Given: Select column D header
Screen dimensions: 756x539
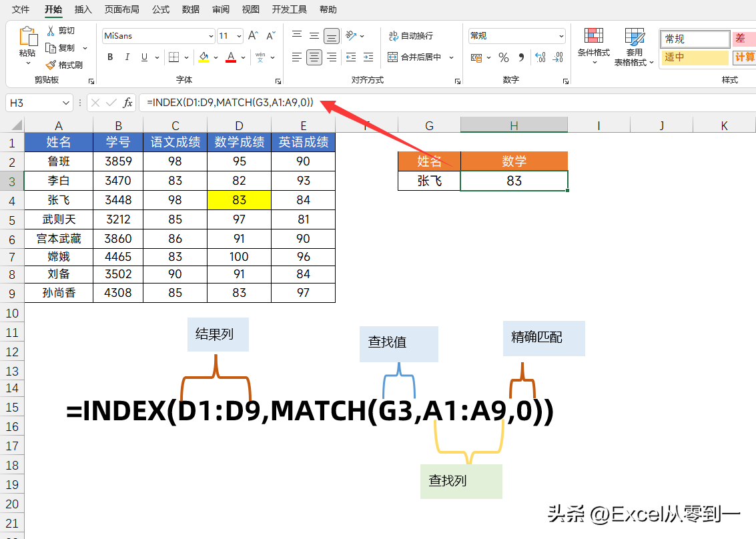Looking at the screenshot, I should (x=239, y=126).
